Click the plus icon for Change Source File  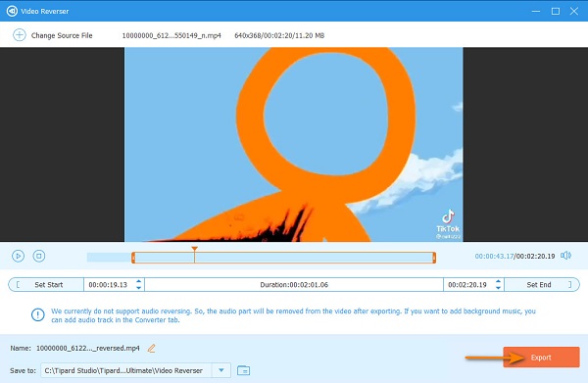20,35
